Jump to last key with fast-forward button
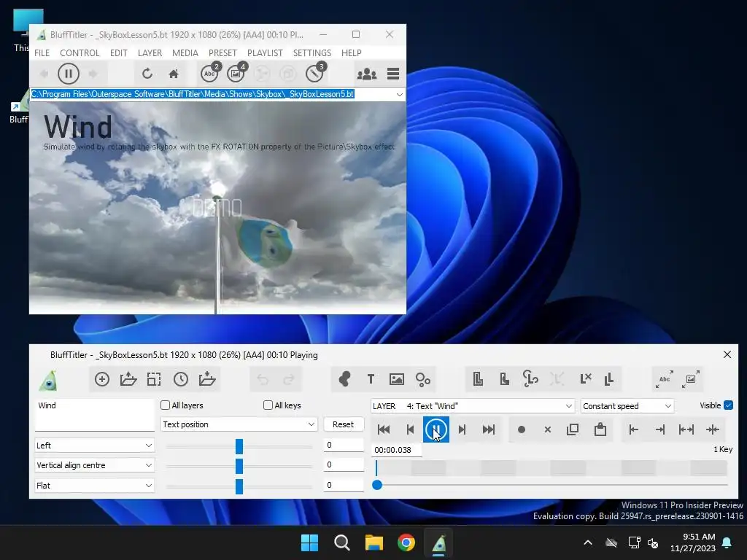 click(488, 429)
